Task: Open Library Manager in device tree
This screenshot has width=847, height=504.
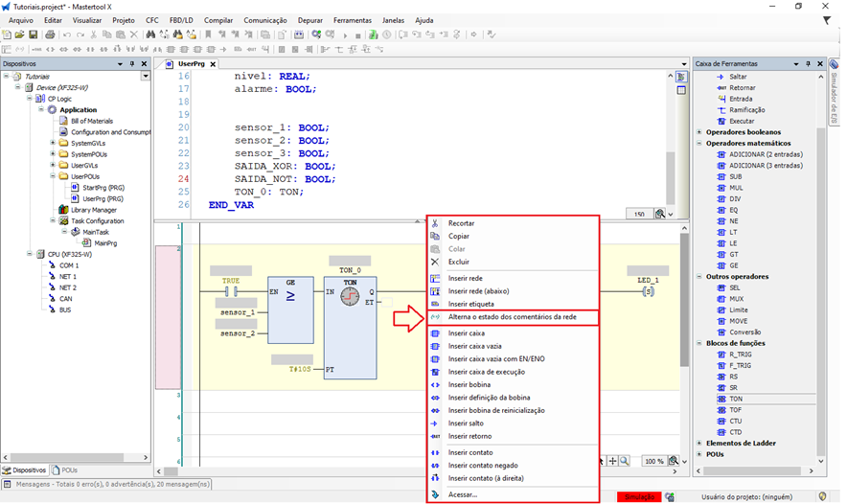Action: pos(93,210)
